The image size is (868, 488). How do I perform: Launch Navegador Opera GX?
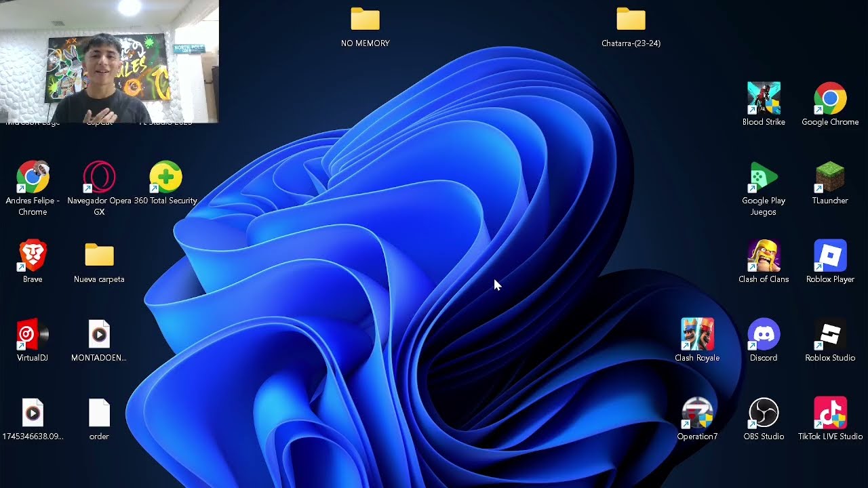pyautogui.click(x=99, y=177)
